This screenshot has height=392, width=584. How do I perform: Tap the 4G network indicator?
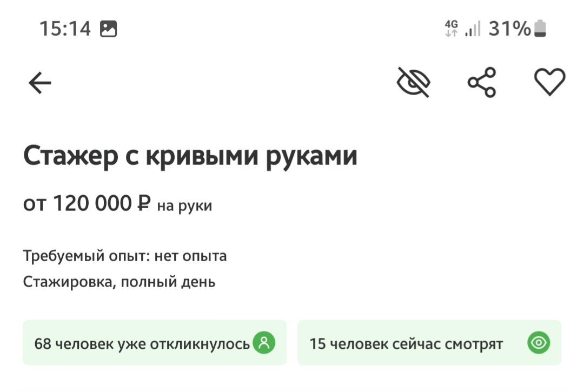coord(451,29)
